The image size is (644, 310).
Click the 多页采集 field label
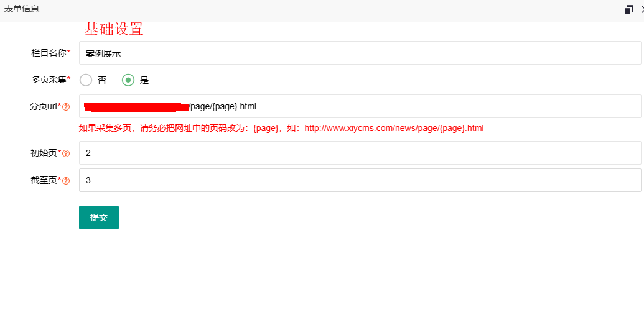49,80
